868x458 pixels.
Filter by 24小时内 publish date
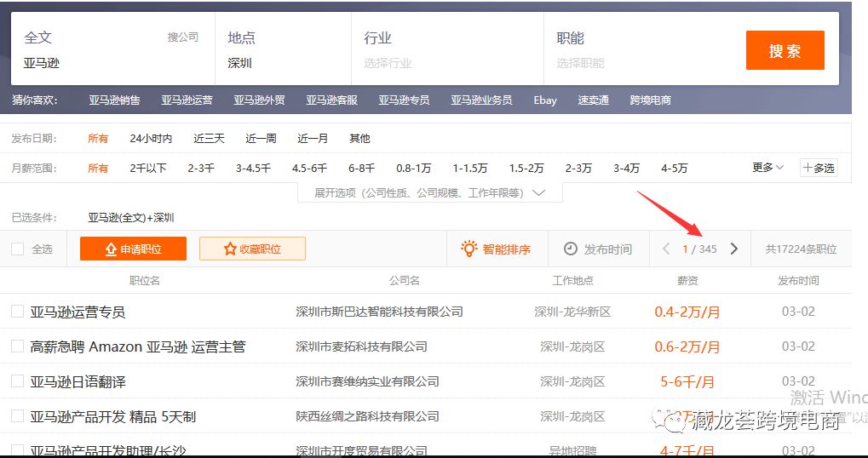(x=151, y=139)
